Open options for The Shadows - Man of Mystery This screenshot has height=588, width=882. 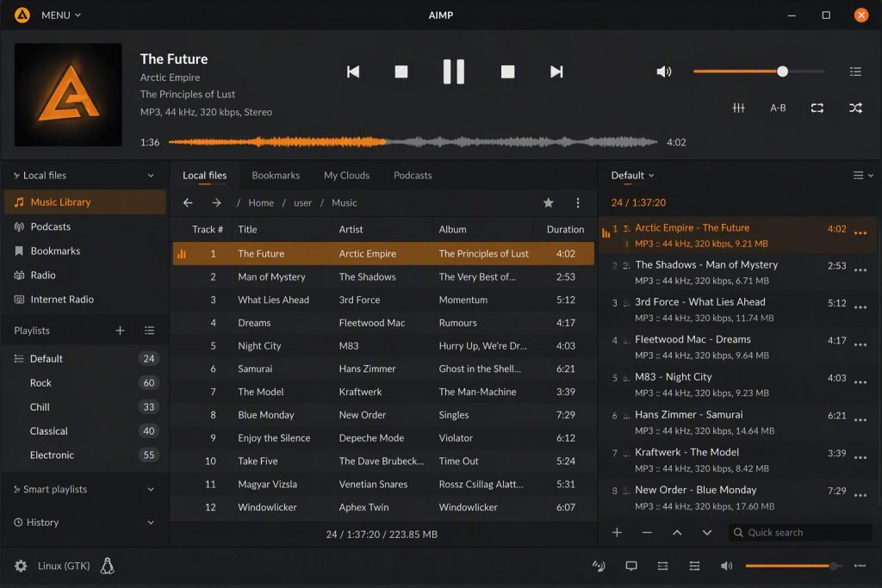860,270
